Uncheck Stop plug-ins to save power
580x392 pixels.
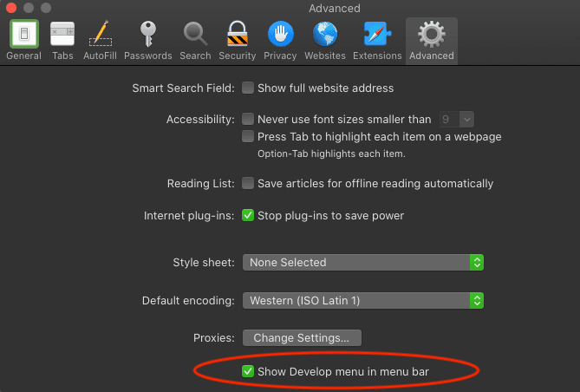click(248, 215)
